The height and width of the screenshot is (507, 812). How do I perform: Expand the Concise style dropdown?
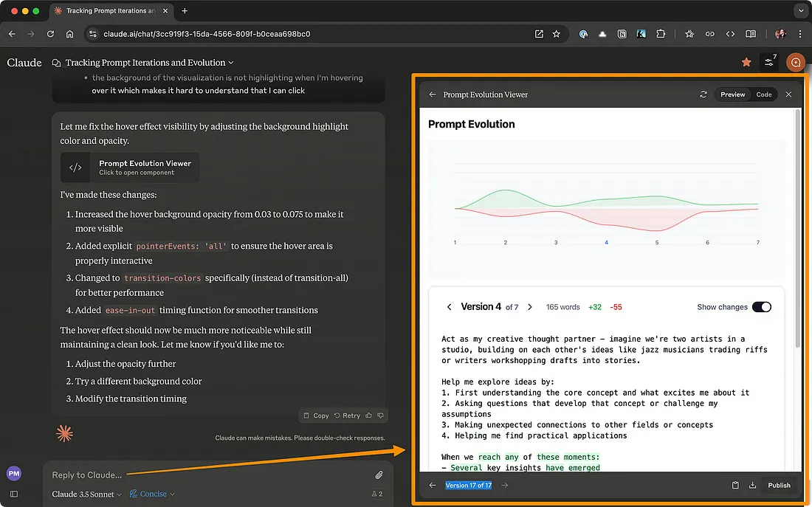point(153,494)
